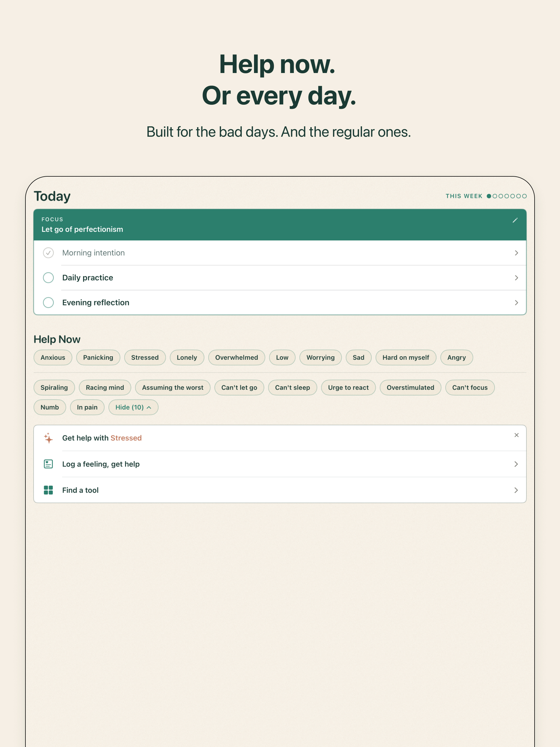Open Find a tool via its chevron
Screen dimensions: 560x747
pos(516,490)
